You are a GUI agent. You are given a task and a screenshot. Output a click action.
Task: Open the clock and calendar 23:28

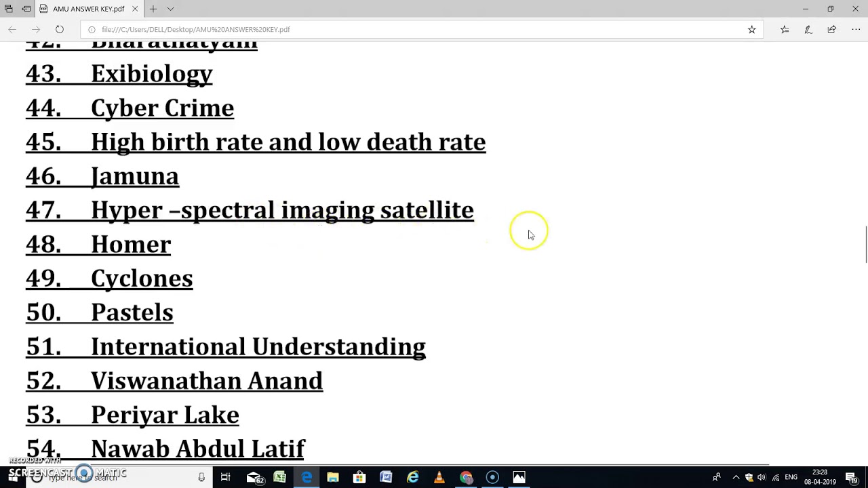(x=819, y=477)
